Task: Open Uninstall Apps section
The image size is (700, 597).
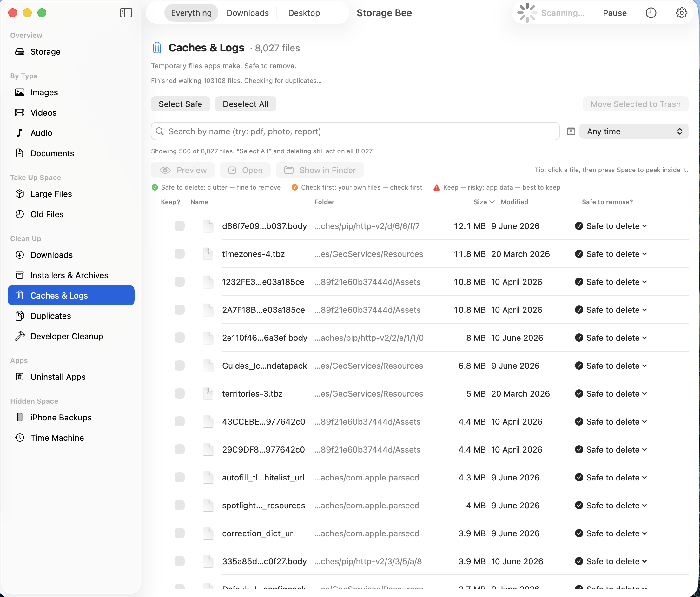Action: [71, 377]
